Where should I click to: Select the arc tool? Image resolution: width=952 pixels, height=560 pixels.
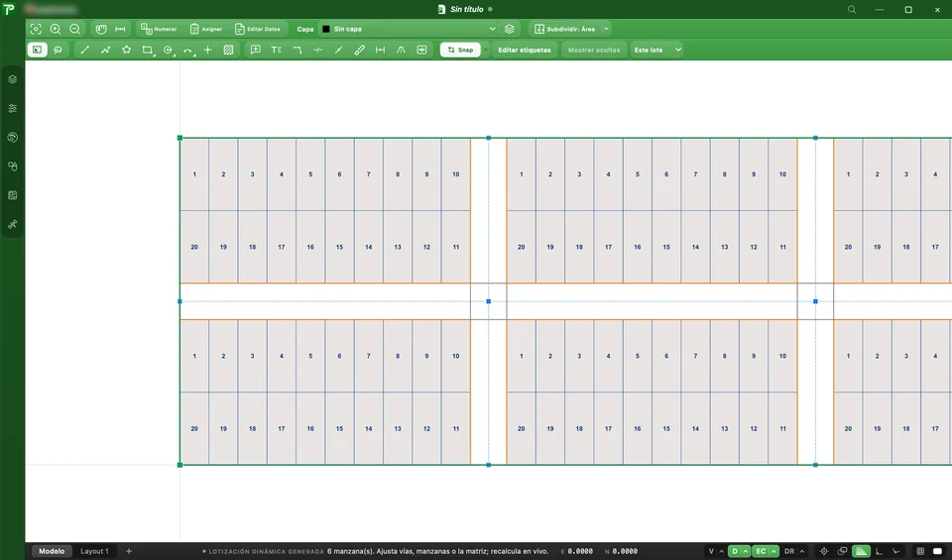[x=188, y=51]
